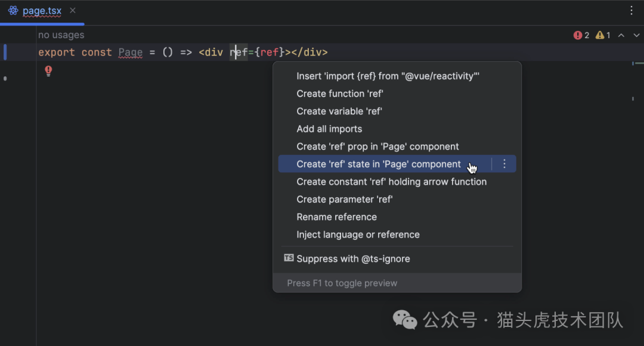Choose Create variable 'ref'
Image resolution: width=644 pixels, height=346 pixels.
(339, 111)
